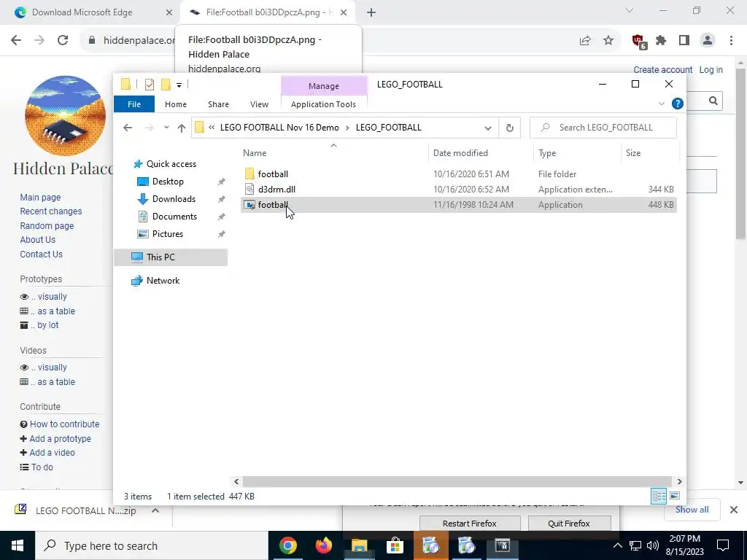Open Customize Quick Access Toolbar dropdown
The height and width of the screenshot is (560, 747).
(179, 85)
